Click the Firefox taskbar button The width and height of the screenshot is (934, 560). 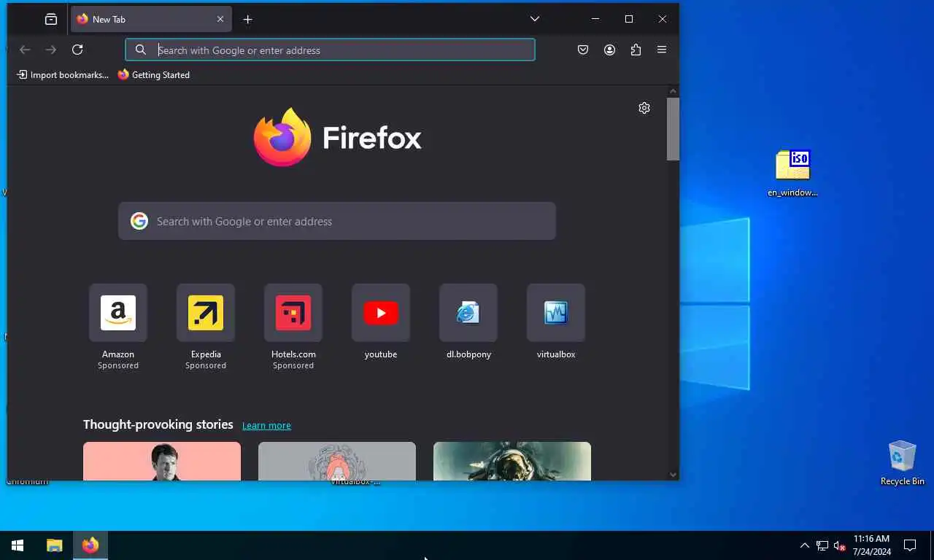pyautogui.click(x=90, y=545)
